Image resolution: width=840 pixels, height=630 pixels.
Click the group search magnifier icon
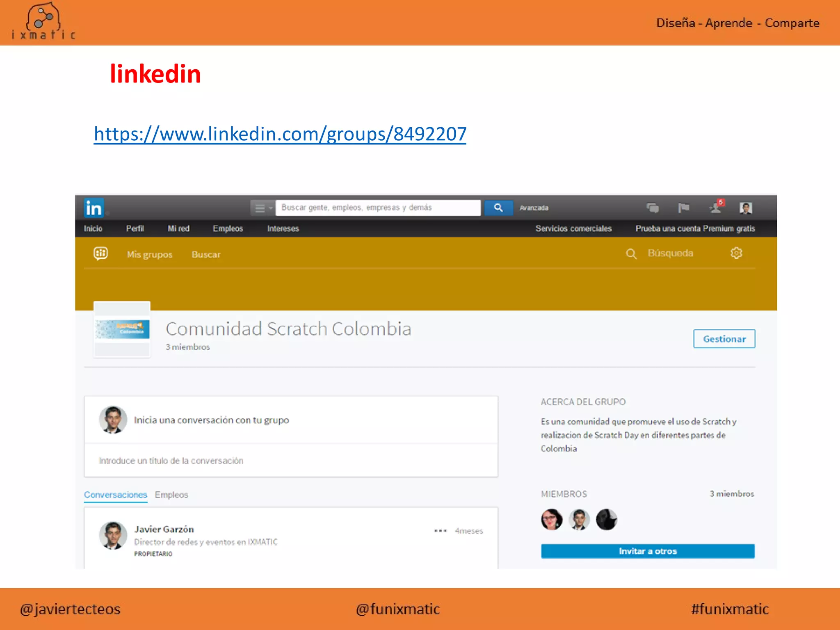tap(631, 254)
